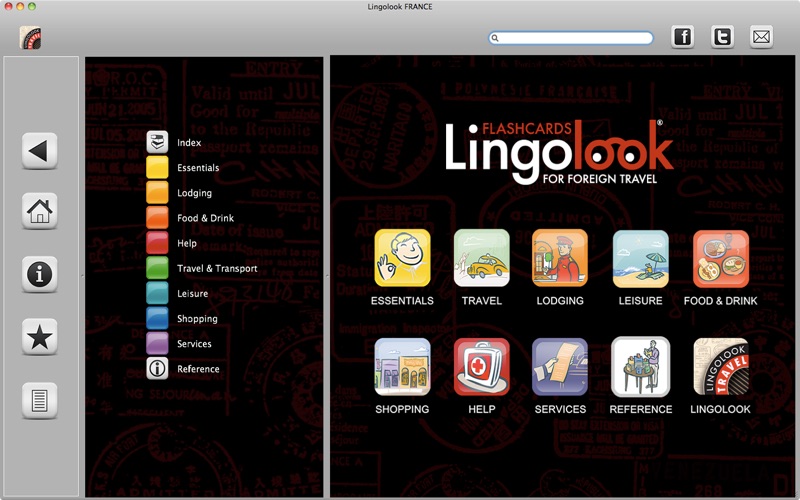Viewport: 800px width, 500px height.
Task: Select Help list label
Action: point(187,243)
